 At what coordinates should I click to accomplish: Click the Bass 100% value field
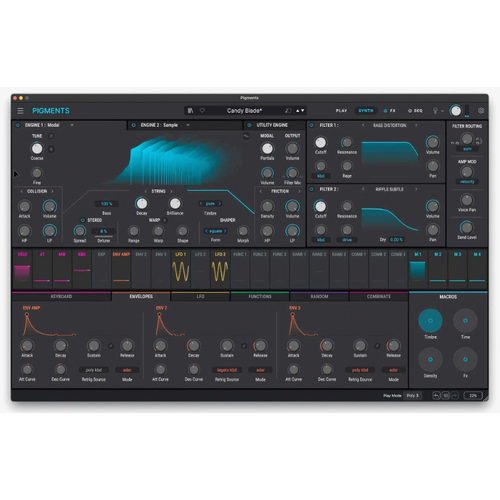coord(106,204)
